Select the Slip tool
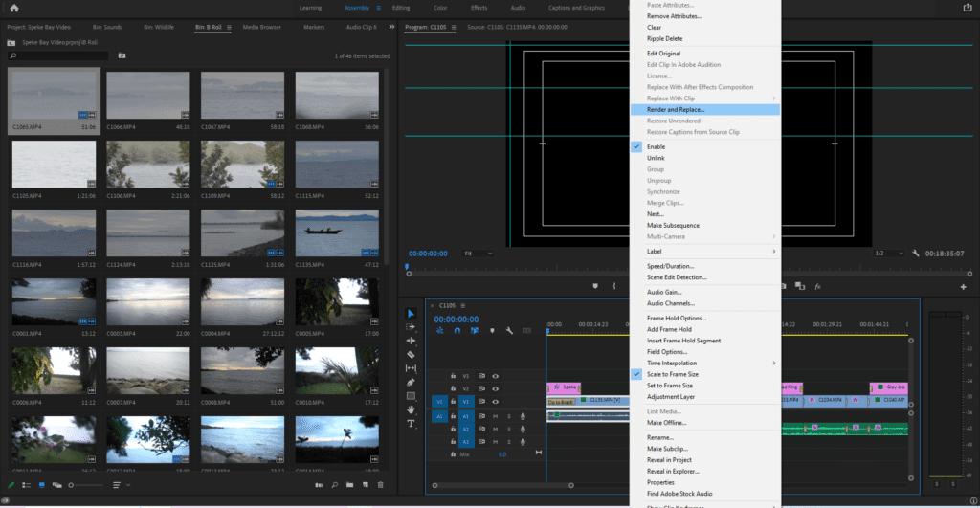Viewport: 980px width, 508px height. 411,368
